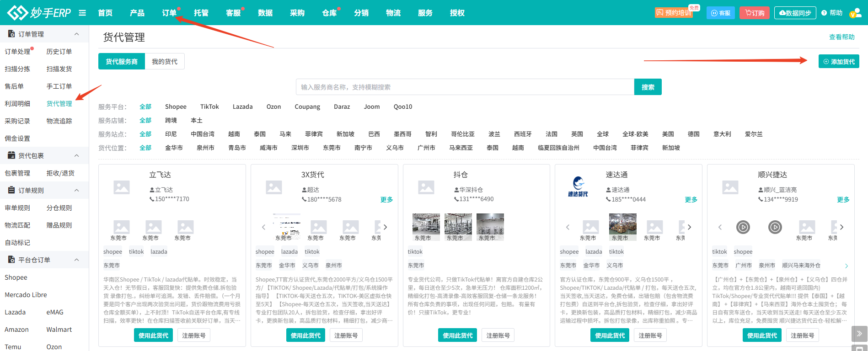Open Mercado Libre in sidebar
Screen dimensions: 868x351
26,294
